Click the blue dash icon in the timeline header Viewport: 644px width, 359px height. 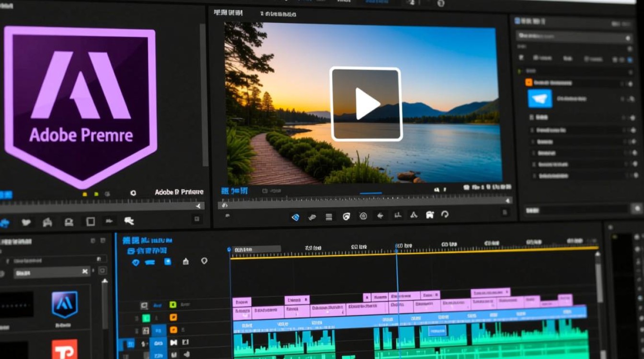coord(149,262)
